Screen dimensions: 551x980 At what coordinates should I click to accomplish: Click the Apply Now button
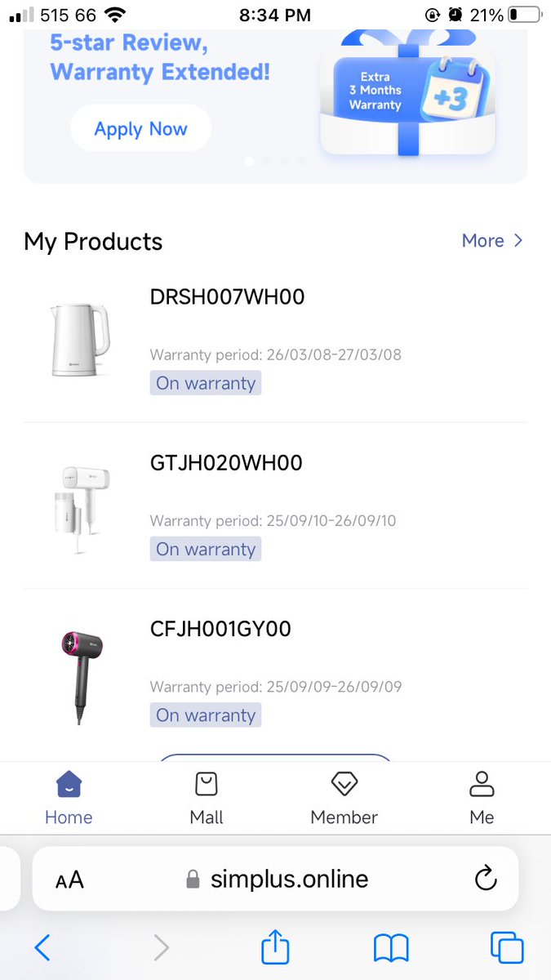[x=140, y=128]
